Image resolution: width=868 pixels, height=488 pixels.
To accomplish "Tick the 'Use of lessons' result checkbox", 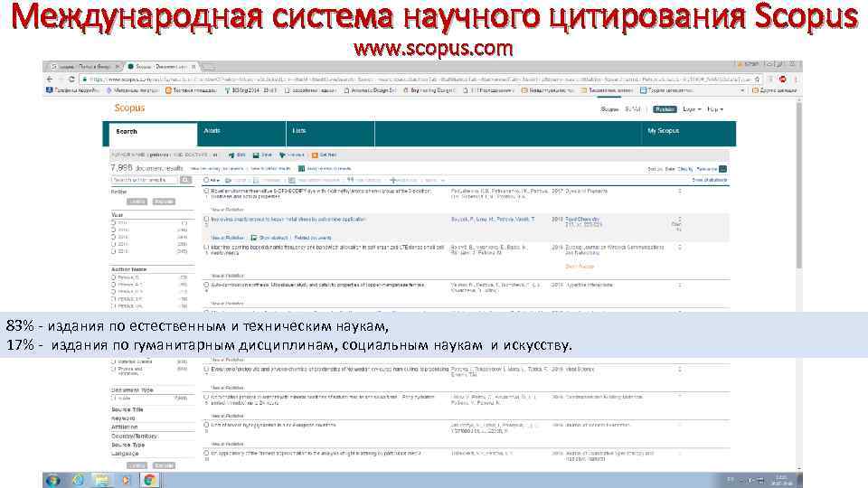I will (x=206, y=425).
